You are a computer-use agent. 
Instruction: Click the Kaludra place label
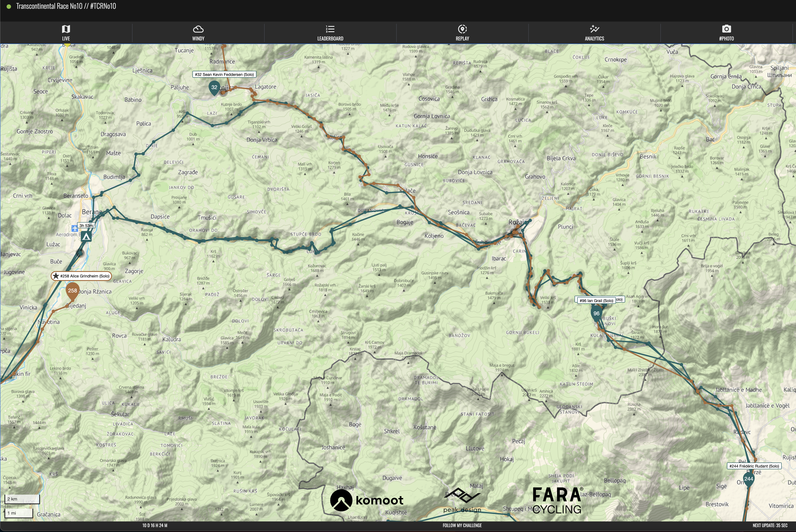[171, 339]
